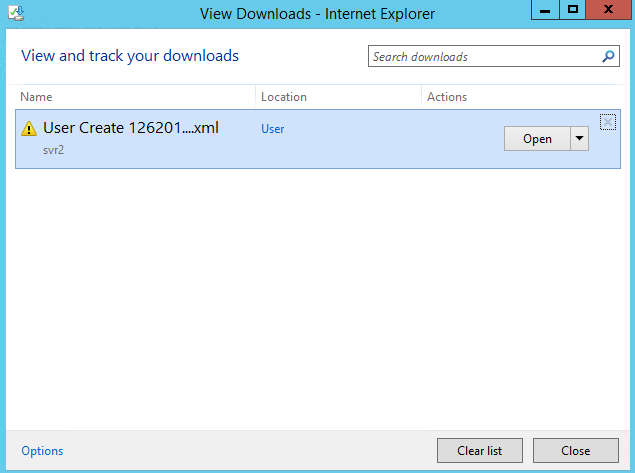Close the window with the red X
The height and width of the screenshot is (473, 635).
[x=608, y=10]
